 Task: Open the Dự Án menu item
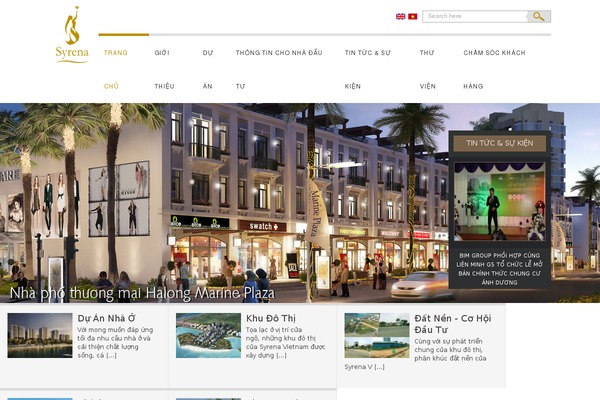[208, 69]
